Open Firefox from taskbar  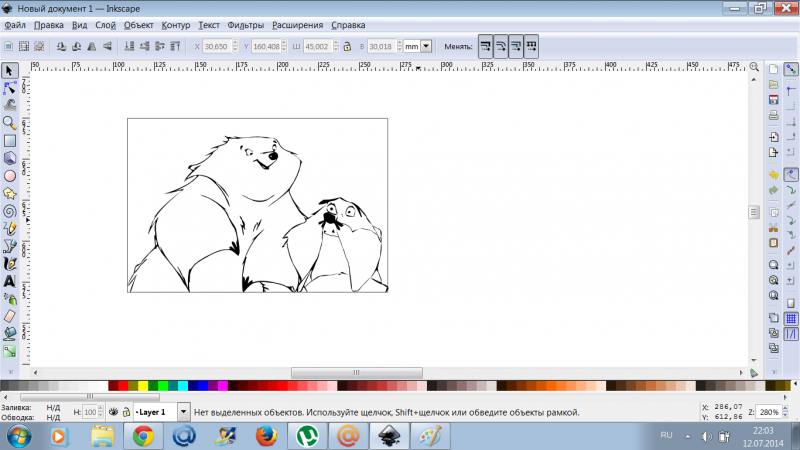266,437
